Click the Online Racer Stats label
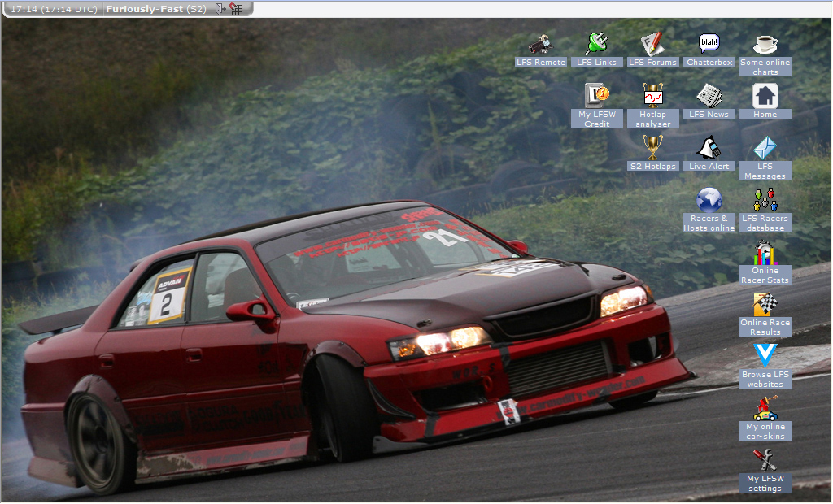This screenshot has width=833, height=504. pos(765,275)
